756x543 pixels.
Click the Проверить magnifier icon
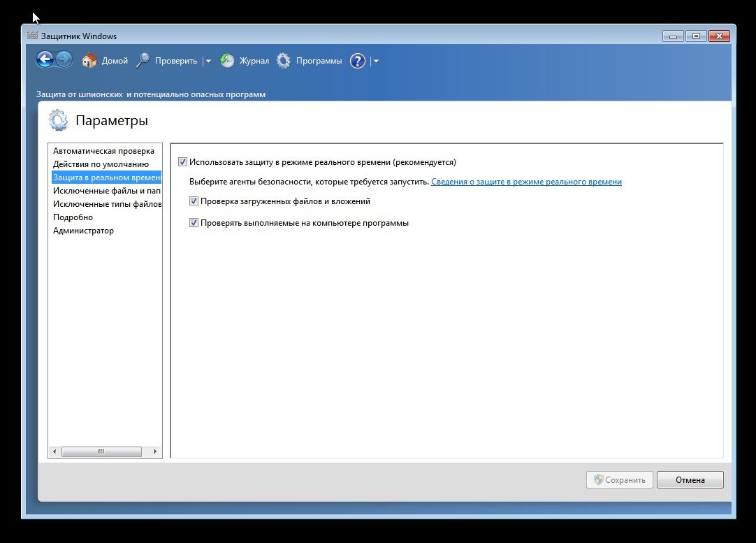(x=143, y=61)
